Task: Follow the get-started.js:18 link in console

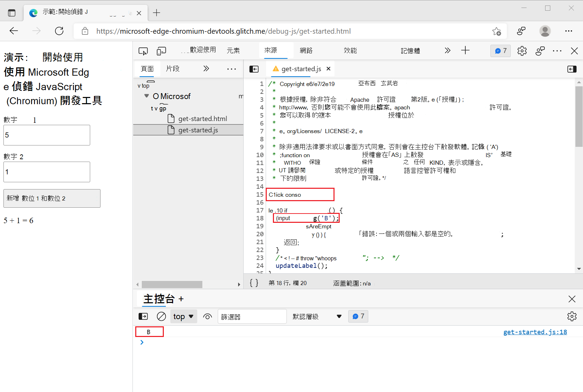Action: (x=535, y=332)
